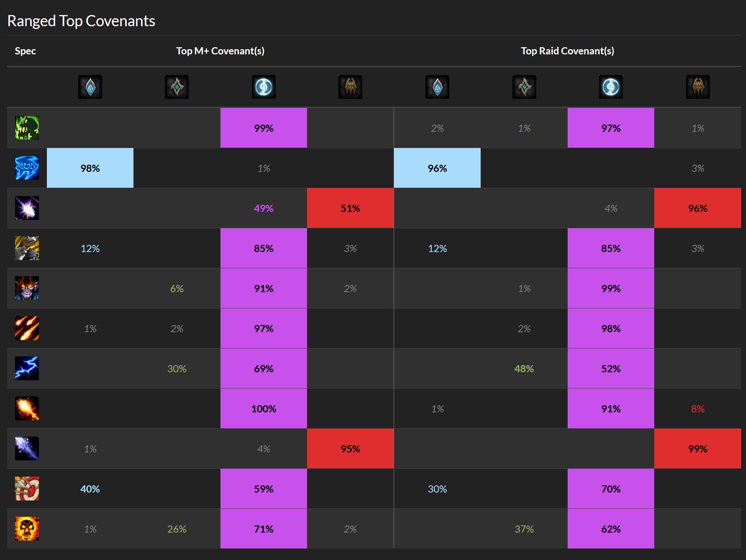Viewport: 746px width, 560px height.
Task: Select the green skull Affliction spec icon
Action: pos(27,128)
